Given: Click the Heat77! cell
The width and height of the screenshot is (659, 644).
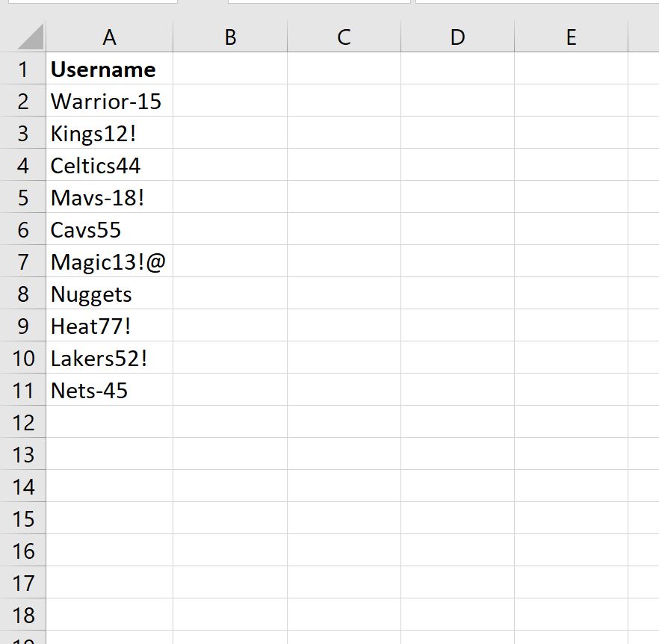Looking at the screenshot, I should click(109, 326).
